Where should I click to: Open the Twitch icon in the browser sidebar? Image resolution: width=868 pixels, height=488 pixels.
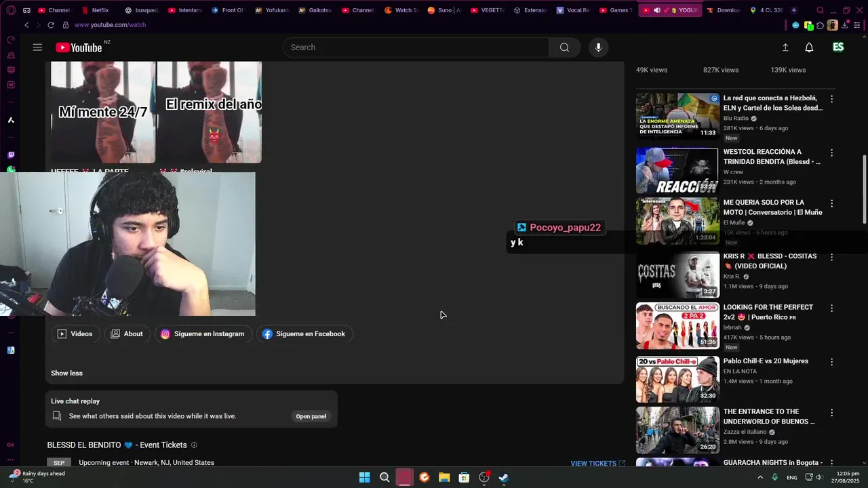11,155
